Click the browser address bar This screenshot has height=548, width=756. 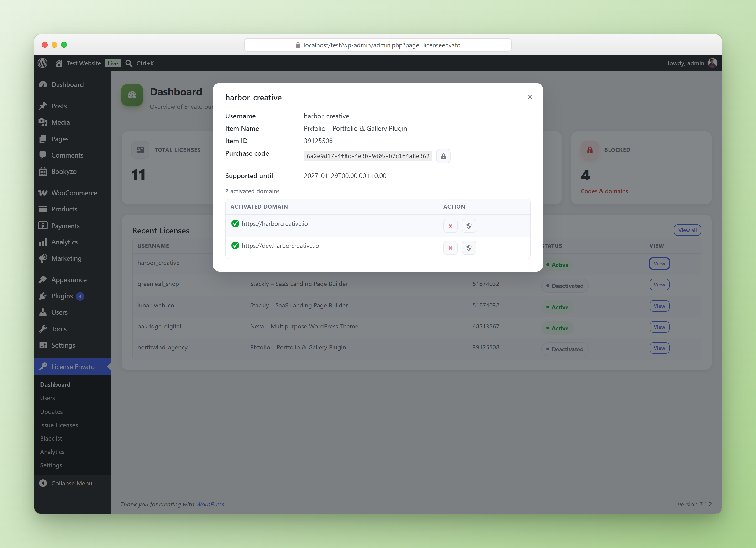pyautogui.click(x=378, y=45)
